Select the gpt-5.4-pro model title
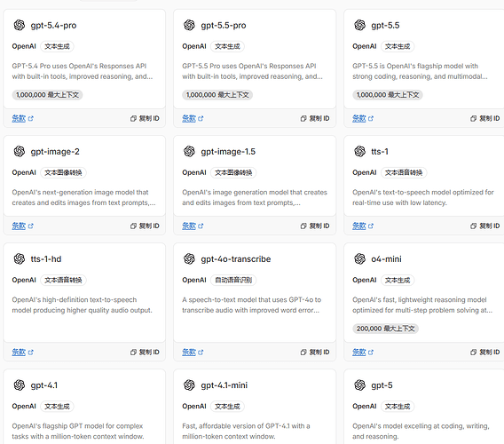This screenshot has height=444, width=504. click(x=53, y=26)
